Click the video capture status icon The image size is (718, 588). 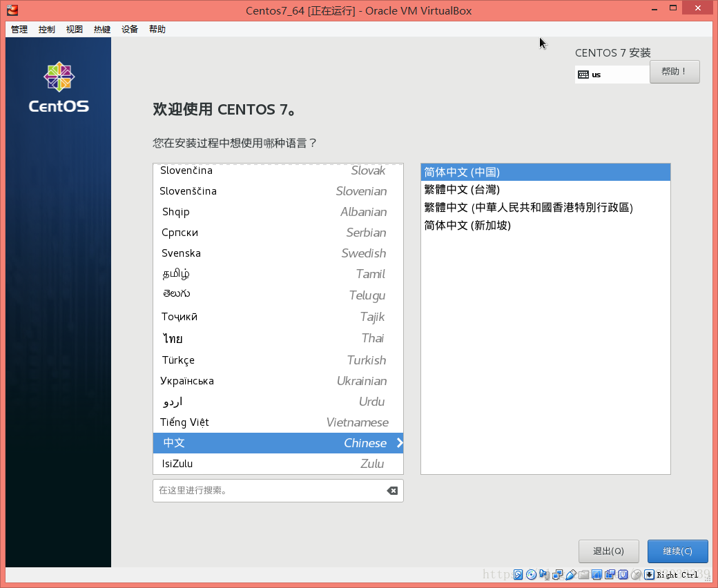click(x=610, y=575)
